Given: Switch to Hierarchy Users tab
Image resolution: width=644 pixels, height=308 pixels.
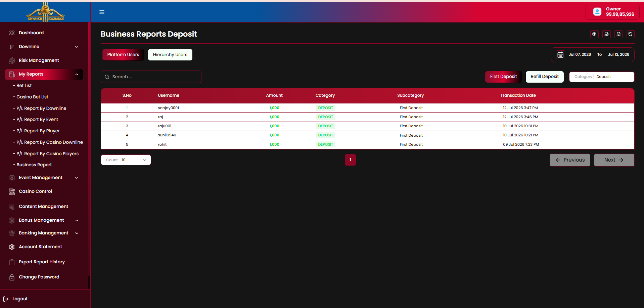Looking at the screenshot, I should [170, 55].
